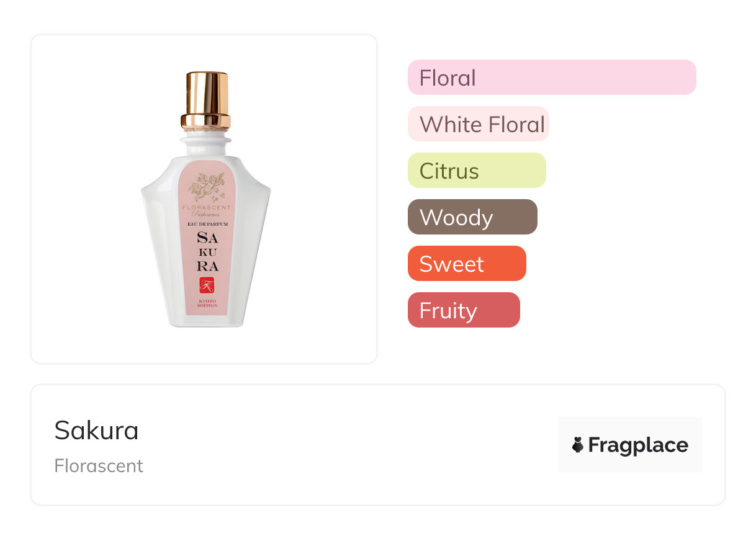Pick the brown Woody accord bar

(x=472, y=217)
